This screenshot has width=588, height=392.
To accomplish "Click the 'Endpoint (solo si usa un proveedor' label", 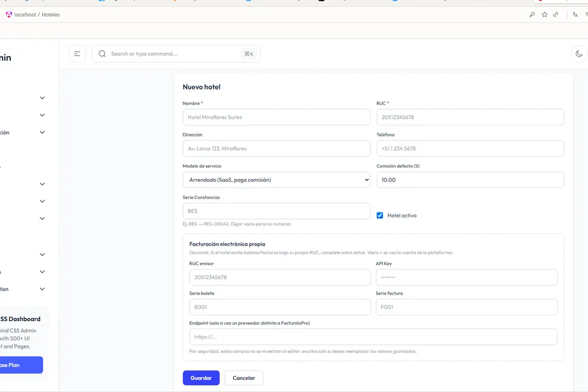I will pyautogui.click(x=249, y=323).
